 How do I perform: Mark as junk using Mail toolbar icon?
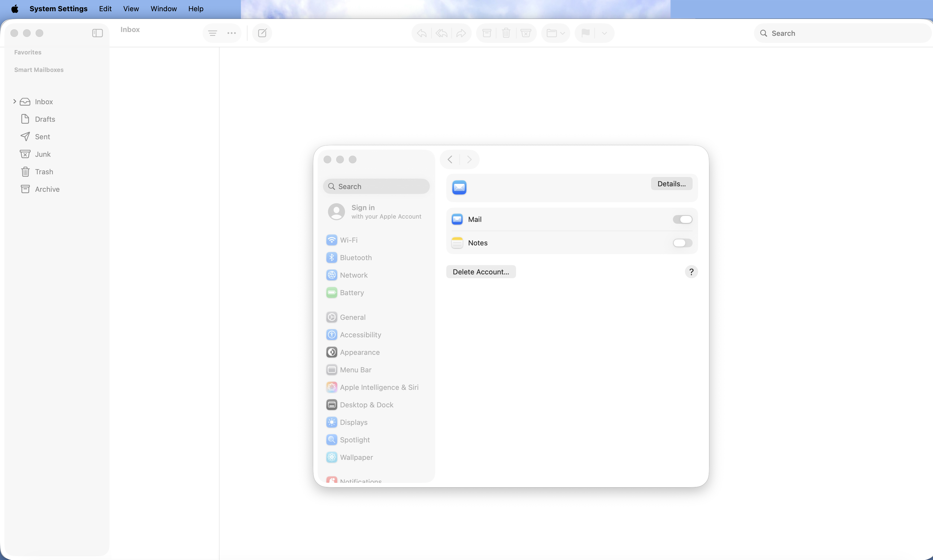point(526,33)
